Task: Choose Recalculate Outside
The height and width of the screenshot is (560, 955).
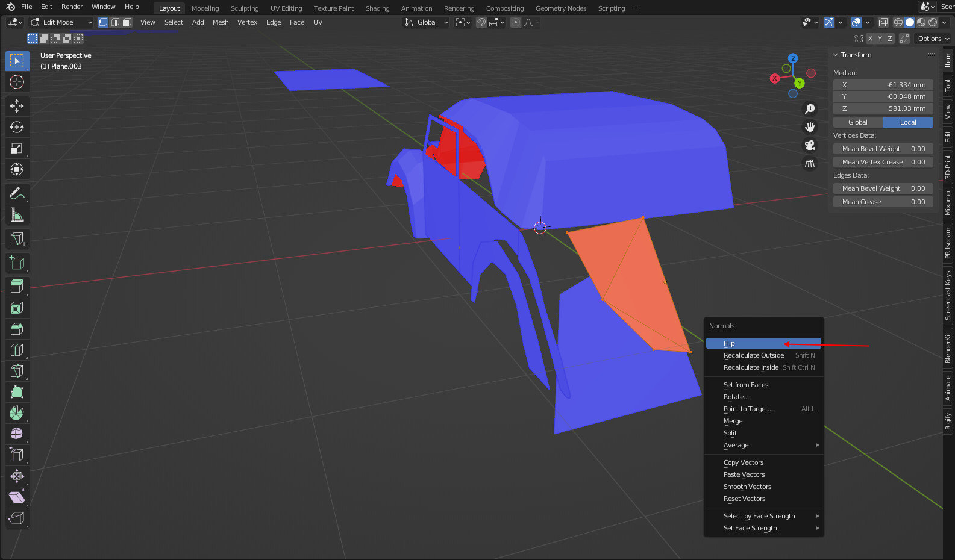Action: (x=763, y=355)
